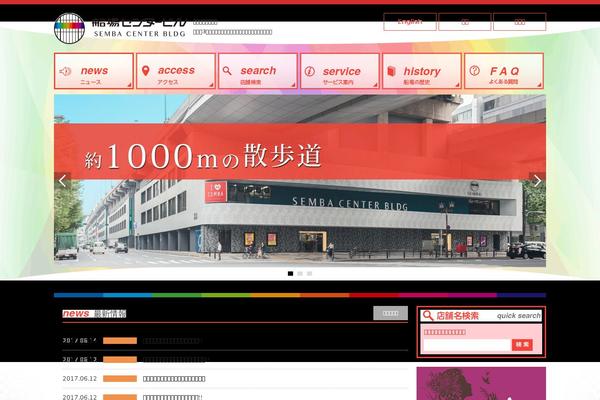Click the rightmost language button in header
The width and height of the screenshot is (600, 400).
tap(520, 22)
